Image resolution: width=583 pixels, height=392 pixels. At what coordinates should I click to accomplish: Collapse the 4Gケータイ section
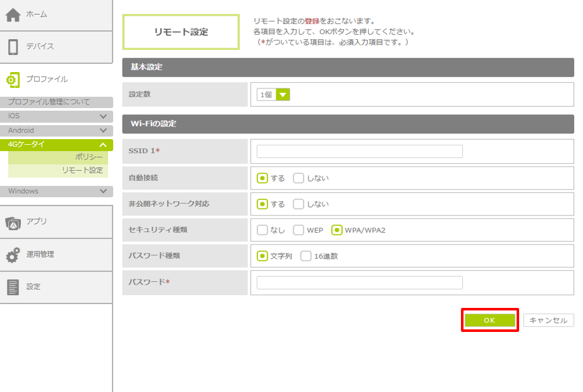104,145
